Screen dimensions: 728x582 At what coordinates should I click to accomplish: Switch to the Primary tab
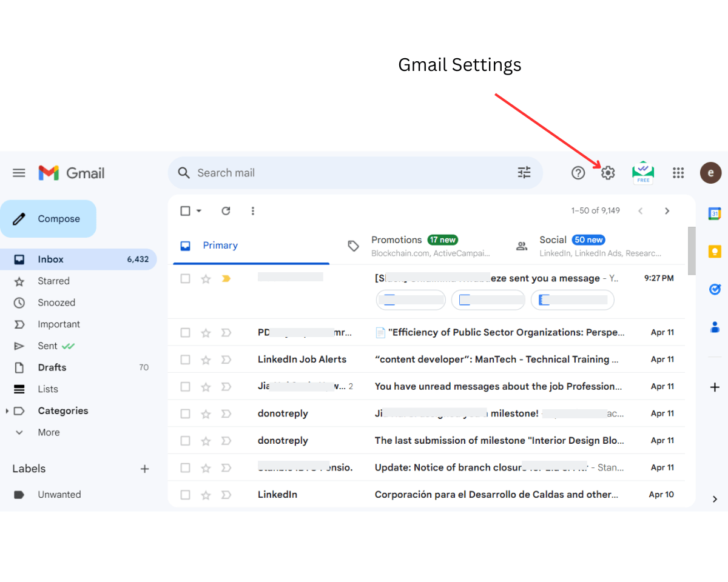click(251, 246)
